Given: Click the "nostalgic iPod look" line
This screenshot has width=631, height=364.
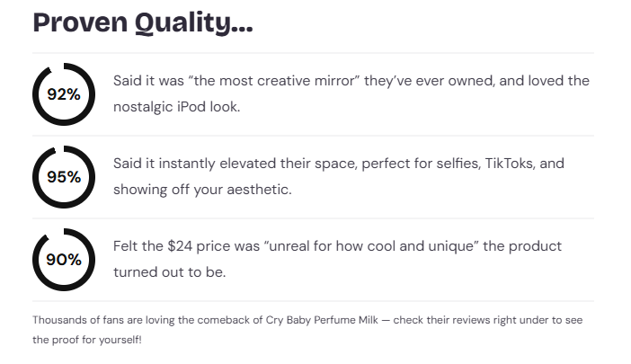Looking at the screenshot, I should [177, 106].
